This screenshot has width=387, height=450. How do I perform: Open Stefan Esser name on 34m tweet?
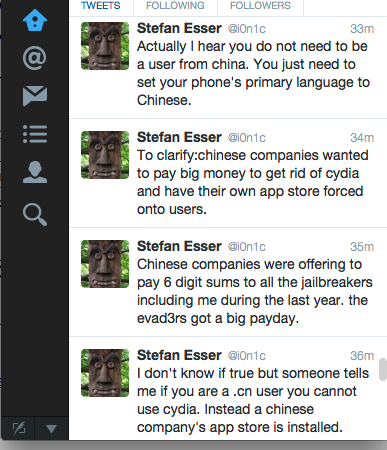(x=179, y=137)
